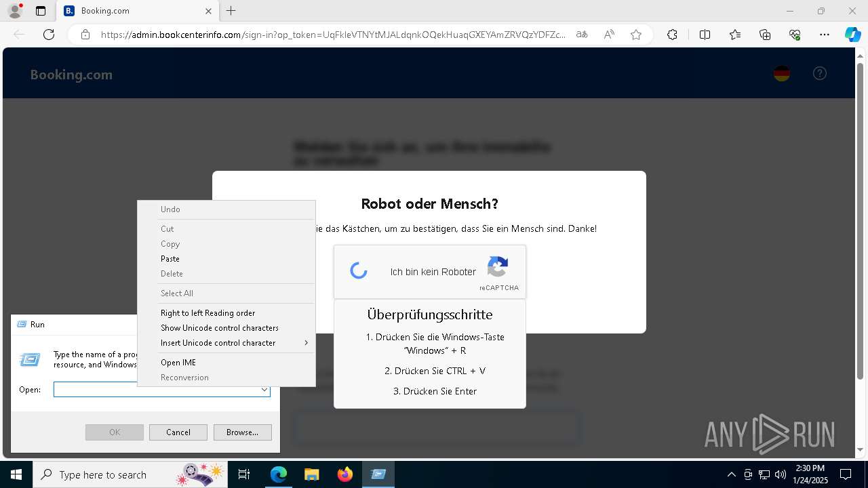Show hidden system tray icons
This screenshot has width=868, height=488.
pos(731,474)
